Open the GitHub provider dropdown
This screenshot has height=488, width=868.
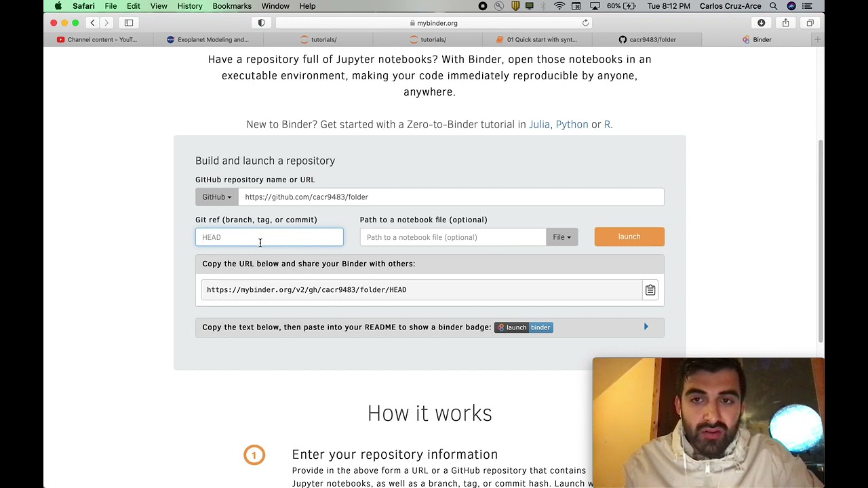(x=217, y=197)
